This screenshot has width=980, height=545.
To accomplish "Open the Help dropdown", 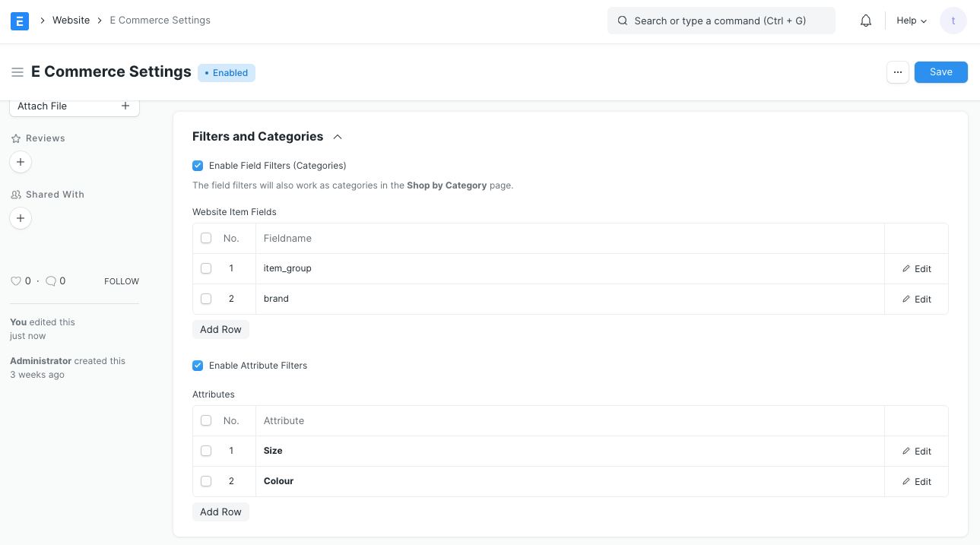I will click(910, 21).
